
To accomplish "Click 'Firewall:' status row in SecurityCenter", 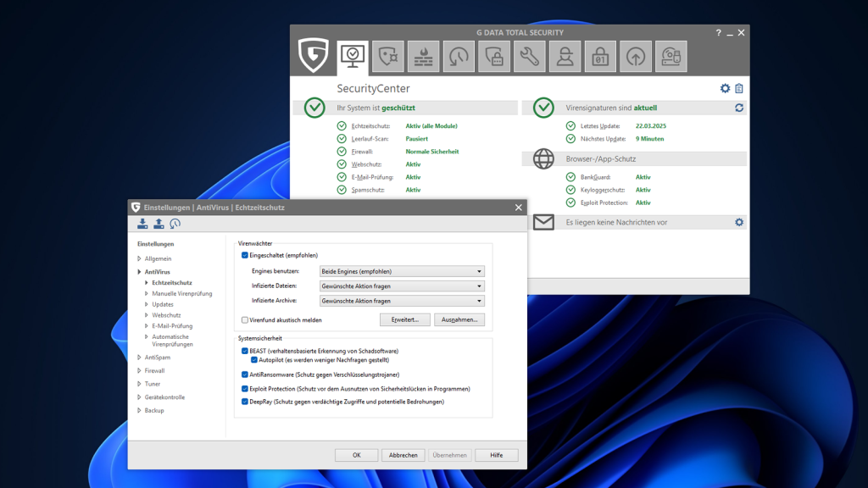I will tap(398, 152).
